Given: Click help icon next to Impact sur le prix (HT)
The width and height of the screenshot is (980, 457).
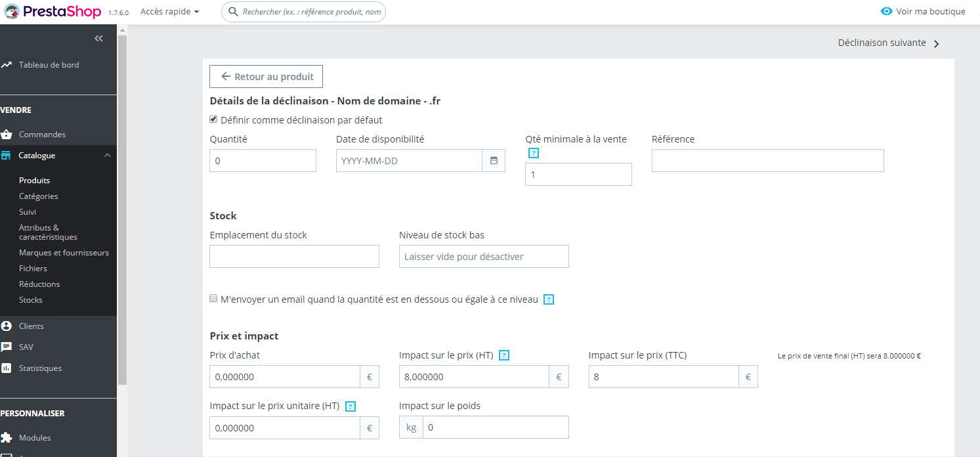Looking at the screenshot, I should tap(504, 356).
